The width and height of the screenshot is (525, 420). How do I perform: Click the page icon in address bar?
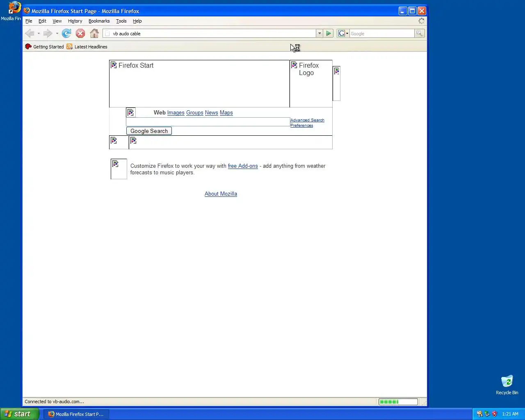pyautogui.click(x=107, y=34)
